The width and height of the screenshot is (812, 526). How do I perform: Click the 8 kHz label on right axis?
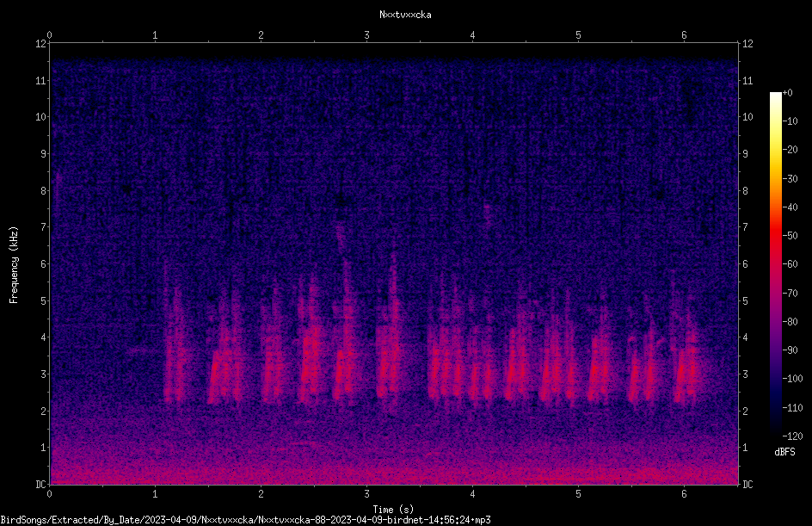point(745,191)
